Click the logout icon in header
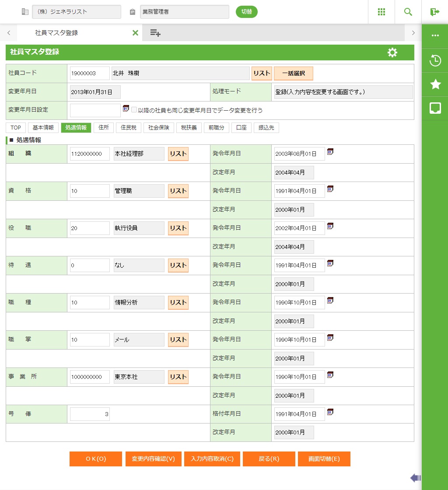 pyautogui.click(x=434, y=12)
